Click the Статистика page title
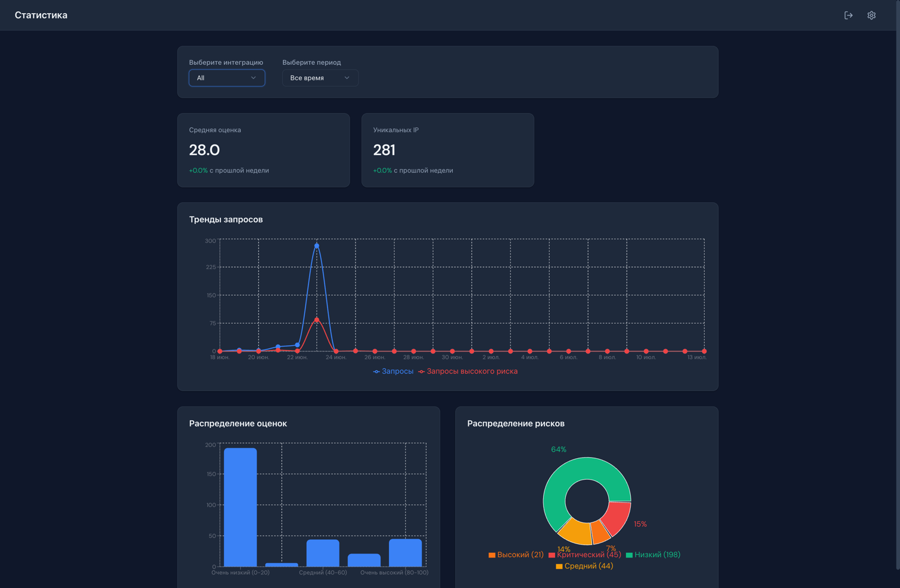This screenshot has height=588, width=900. pos(41,15)
